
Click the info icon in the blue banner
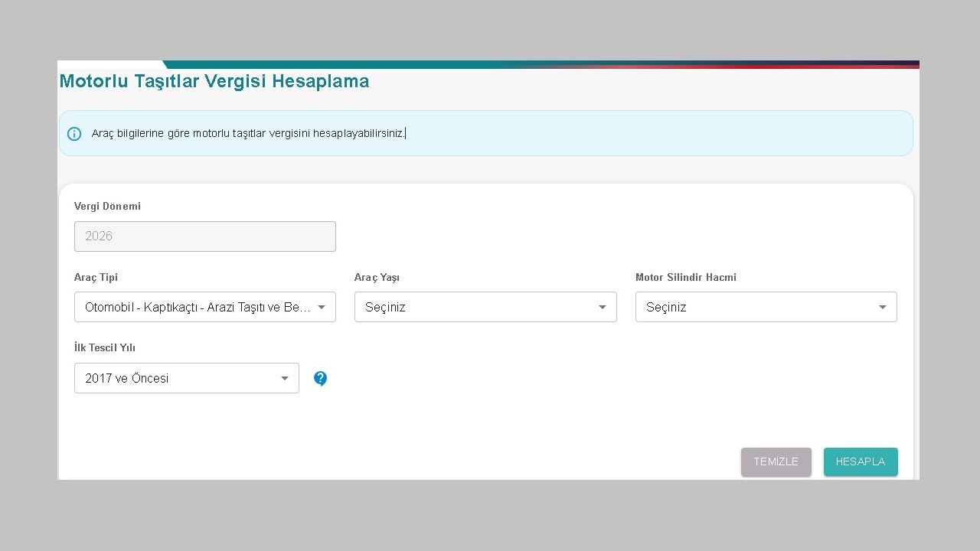pyautogui.click(x=74, y=134)
